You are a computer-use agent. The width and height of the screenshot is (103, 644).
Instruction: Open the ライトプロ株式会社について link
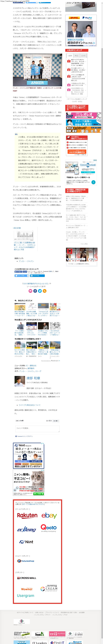30,405
